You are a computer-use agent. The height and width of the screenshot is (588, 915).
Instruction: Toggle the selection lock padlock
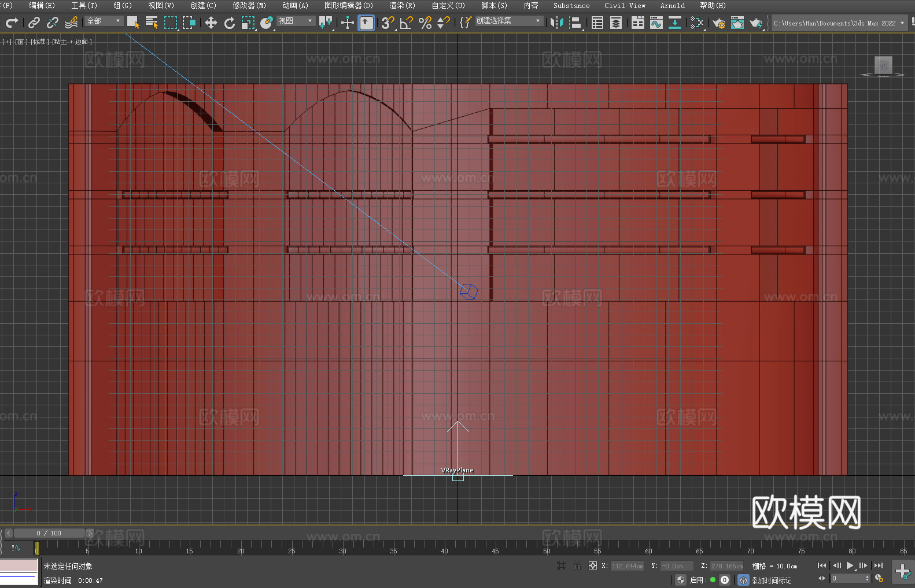[577, 566]
